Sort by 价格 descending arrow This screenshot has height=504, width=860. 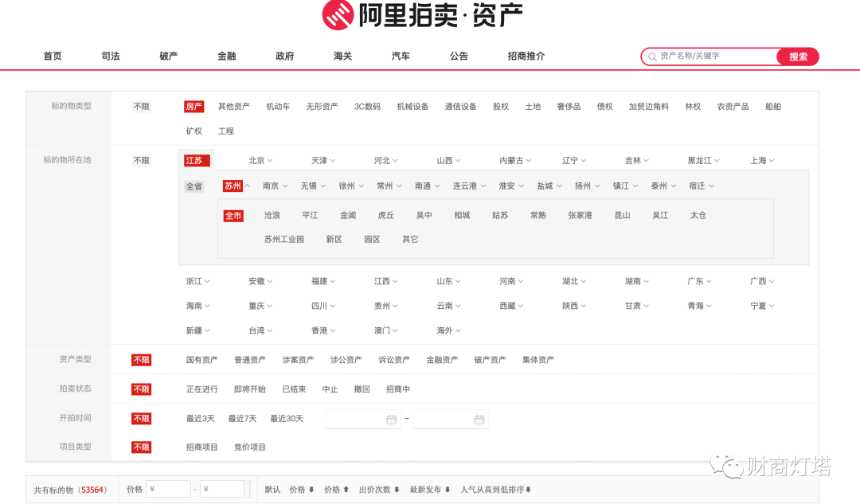click(302, 490)
